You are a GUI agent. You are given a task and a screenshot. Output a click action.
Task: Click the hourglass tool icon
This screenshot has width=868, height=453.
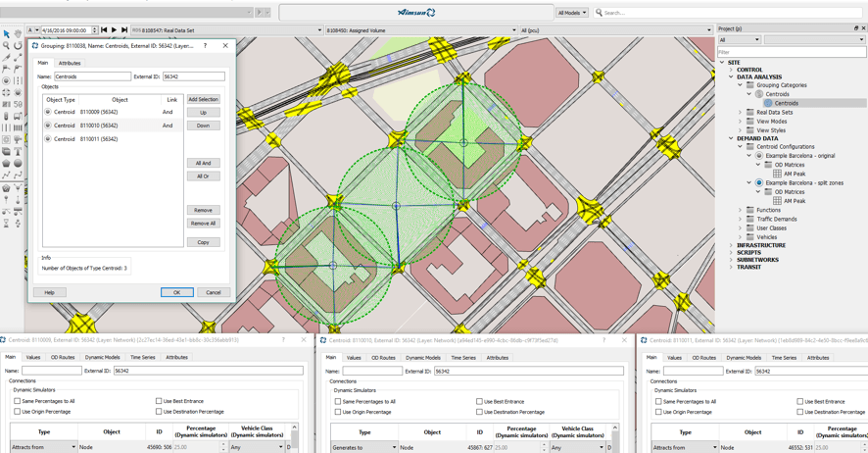[6, 224]
